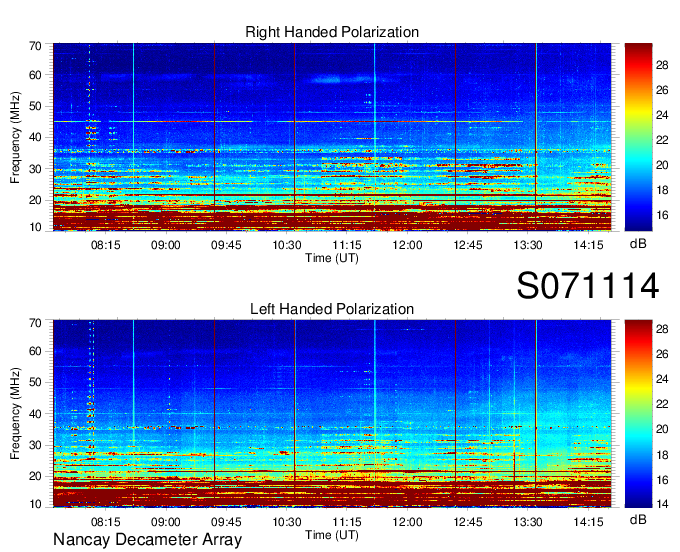Screen dimensions: 680x552
Task: Click the 'Nancay Decameter Array' caption
Action: [147, 540]
